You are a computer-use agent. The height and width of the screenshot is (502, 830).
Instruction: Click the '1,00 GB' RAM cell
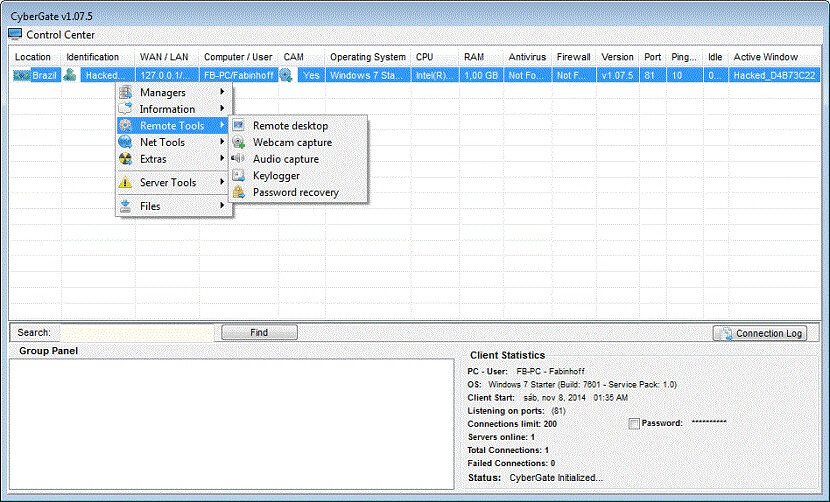481,75
